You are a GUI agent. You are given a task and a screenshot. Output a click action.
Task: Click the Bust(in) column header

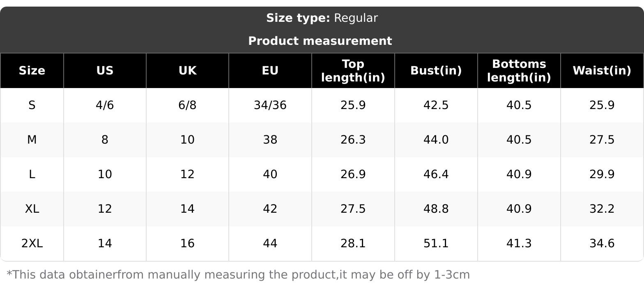click(x=436, y=71)
